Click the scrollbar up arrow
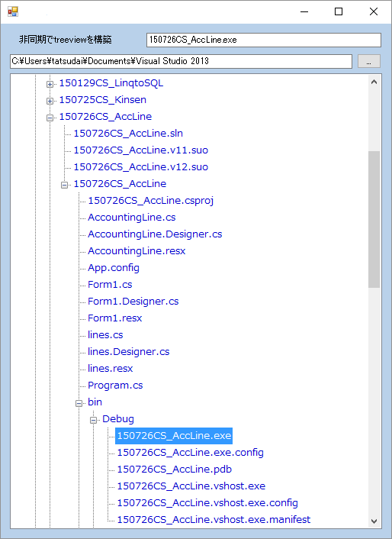This screenshot has height=539, width=392. [374, 82]
